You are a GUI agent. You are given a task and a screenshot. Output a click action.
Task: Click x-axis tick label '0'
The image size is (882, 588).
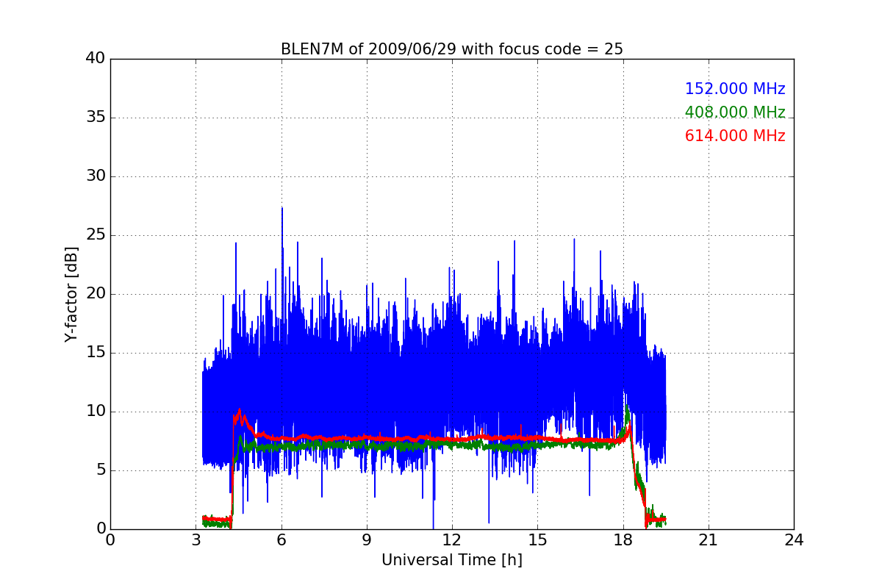[110, 540]
